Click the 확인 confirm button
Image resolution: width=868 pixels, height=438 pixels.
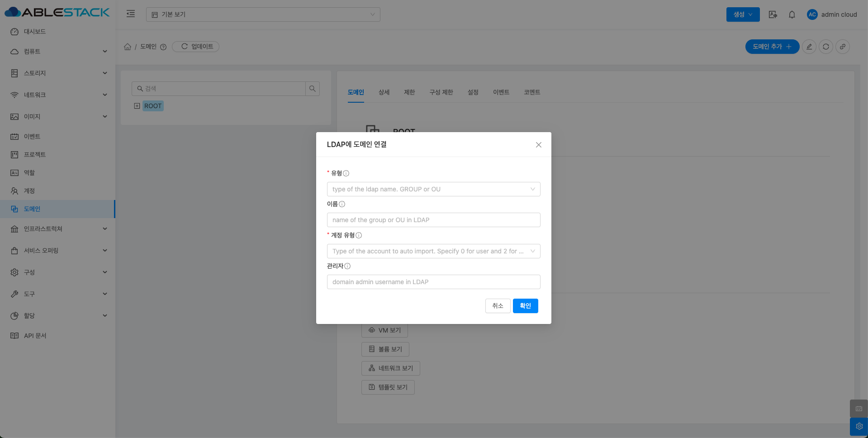point(526,306)
